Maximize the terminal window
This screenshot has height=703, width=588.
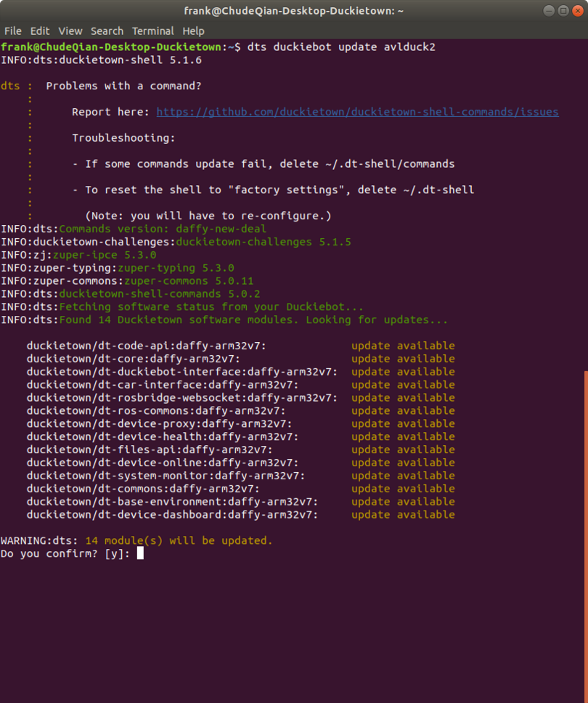(563, 11)
